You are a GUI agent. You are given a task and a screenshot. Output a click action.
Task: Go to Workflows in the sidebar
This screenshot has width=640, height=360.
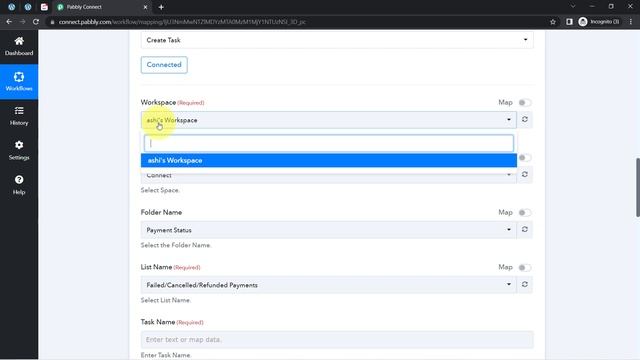pos(19,81)
